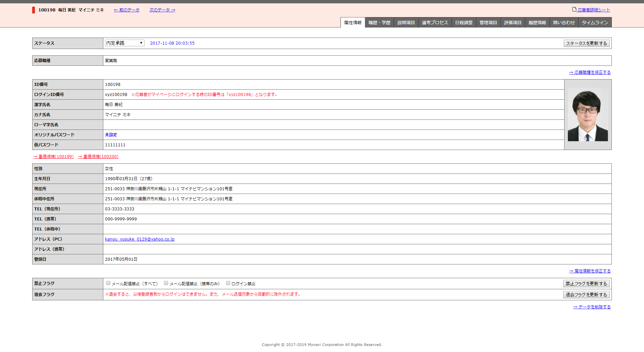Open duplicate candidate 100199 link
Screen dimensions: 644x352
pyautogui.click(x=54, y=157)
